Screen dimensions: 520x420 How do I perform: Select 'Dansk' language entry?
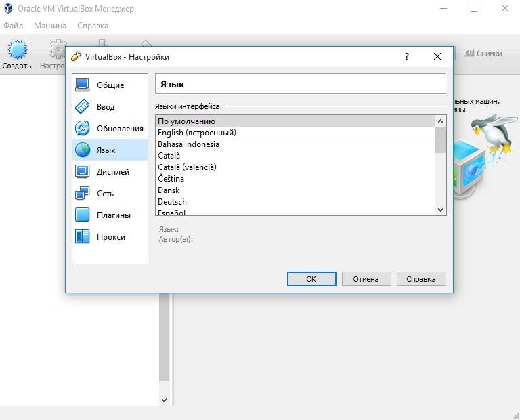click(x=295, y=190)
